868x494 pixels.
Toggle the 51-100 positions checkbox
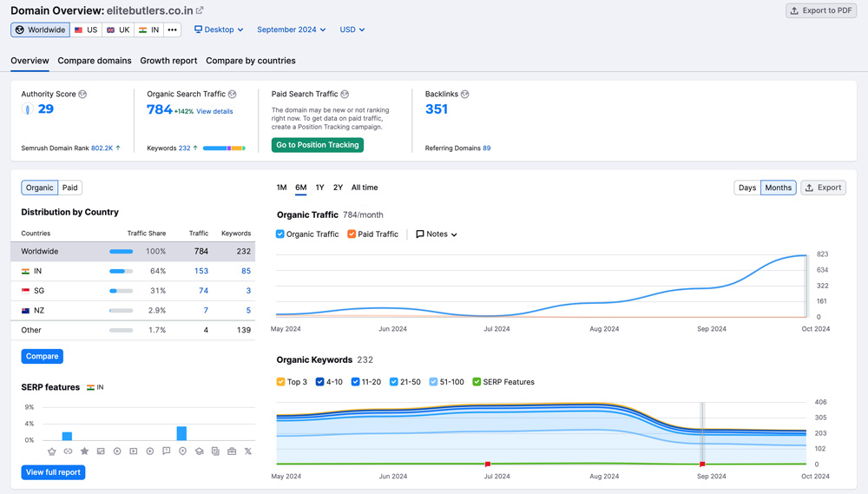click(433, 382)
